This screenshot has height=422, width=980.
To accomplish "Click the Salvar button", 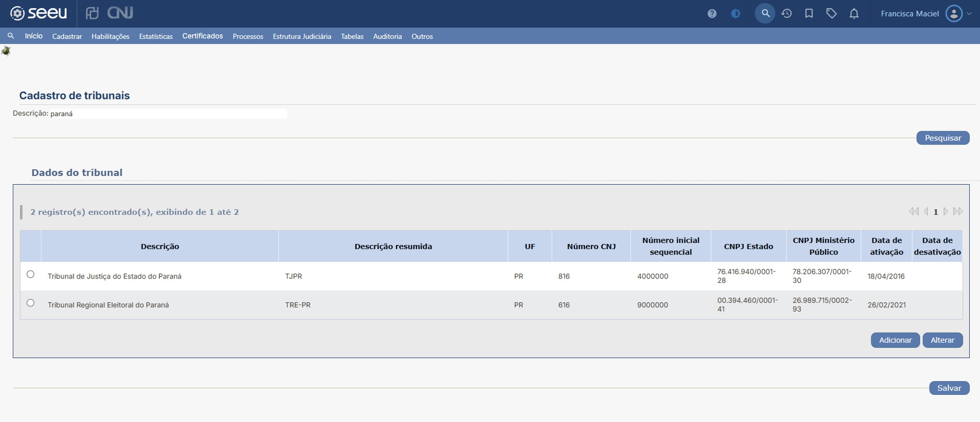I will click(949, 388).
